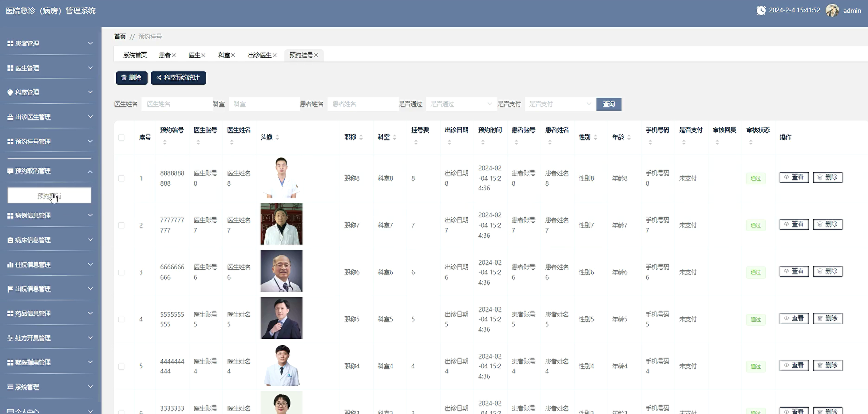Focus the 患者姓名 search field

coord(363,104)
